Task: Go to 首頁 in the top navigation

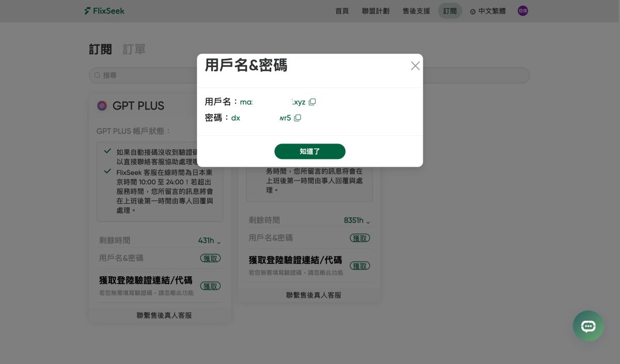Action: (342, 11)
